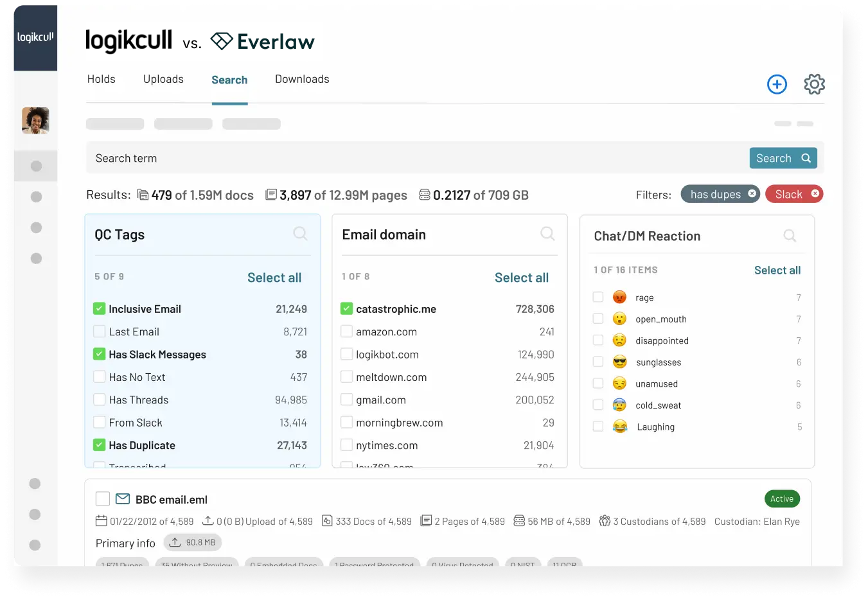Select the cold_sweat emoji icon
This screenshot has width=868, height=600.
tap(619, 405)
